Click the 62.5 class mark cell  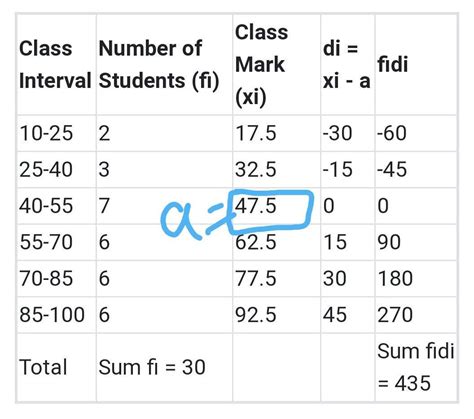click(276, 242)
